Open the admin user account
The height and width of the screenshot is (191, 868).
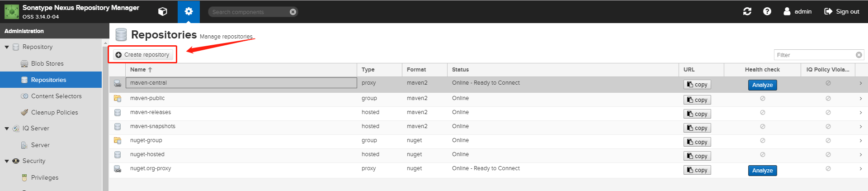tap(797, 11)
